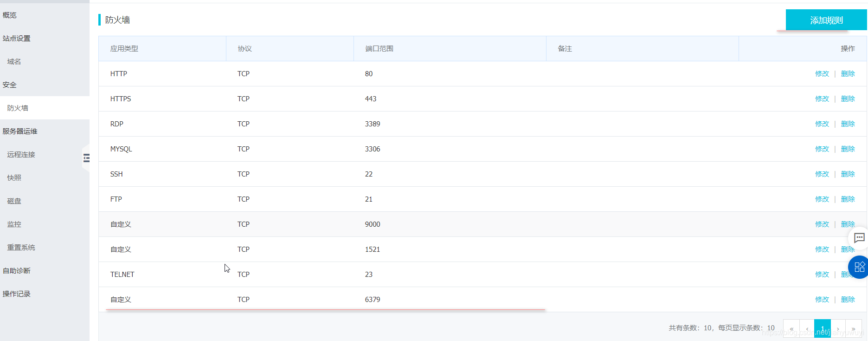Select 监控 in the sidebar
The height and width of the screenshot is (341, 868).
(14, 224)
